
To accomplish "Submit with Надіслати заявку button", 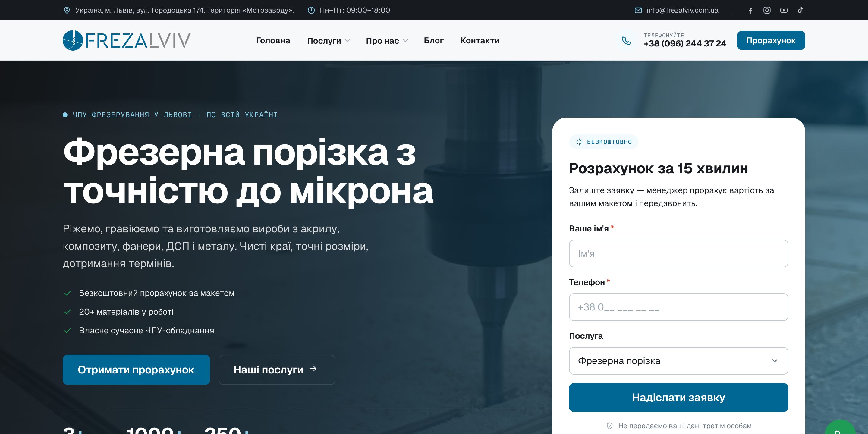I will click(x=678, y=398).
